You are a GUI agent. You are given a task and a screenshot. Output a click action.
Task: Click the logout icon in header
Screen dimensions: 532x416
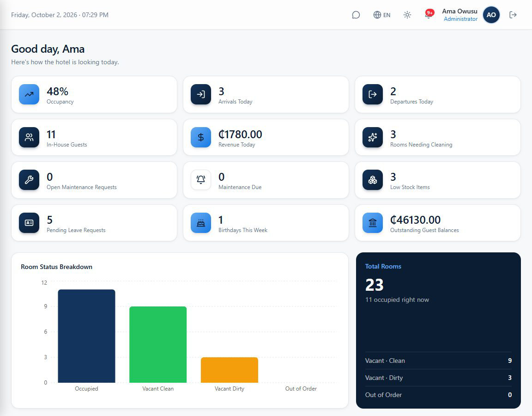[x=513, y=15]
